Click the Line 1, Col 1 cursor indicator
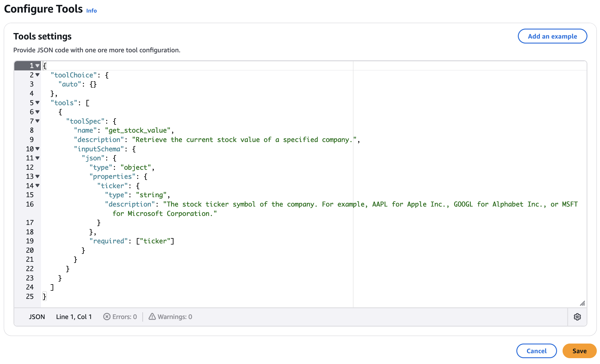This screenshot has height=364, width=600. [x=74, y=317]
